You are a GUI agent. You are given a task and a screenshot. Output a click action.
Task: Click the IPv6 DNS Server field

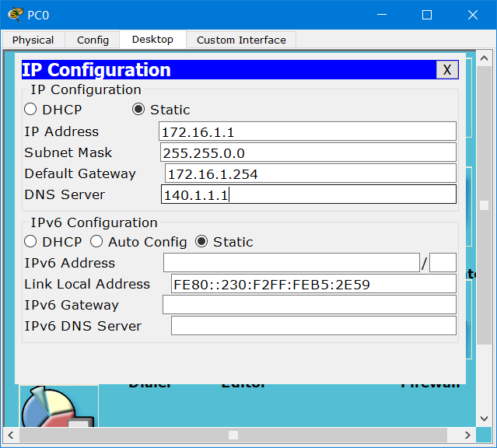313,326
